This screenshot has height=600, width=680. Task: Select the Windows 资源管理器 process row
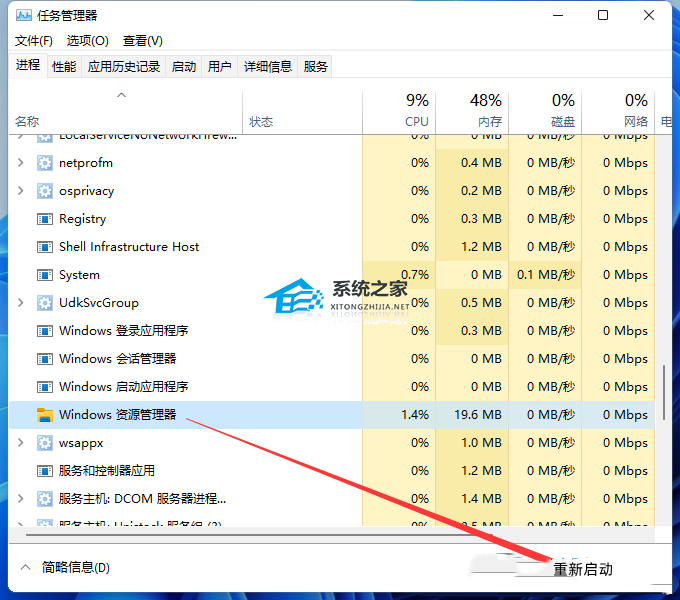(x=332, y=415)
